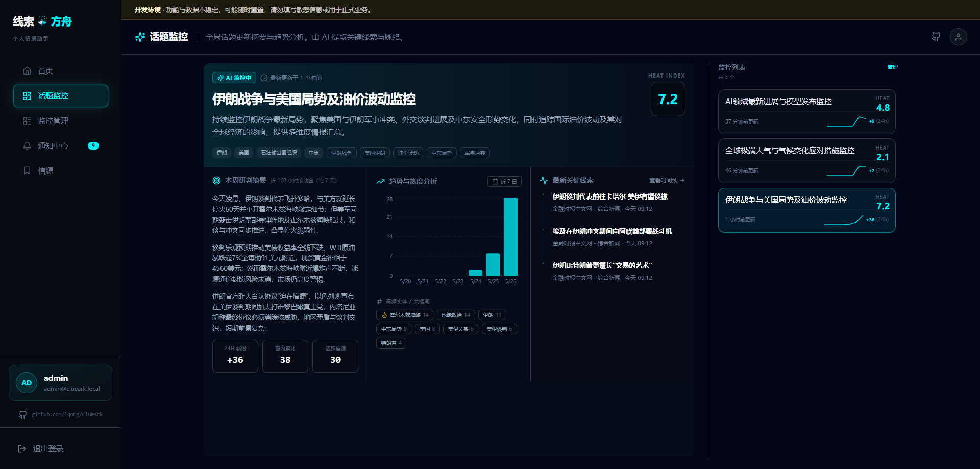Open 信源 bookmark icon
Viewport: 980px width, 469px height.
coord(27,170)
